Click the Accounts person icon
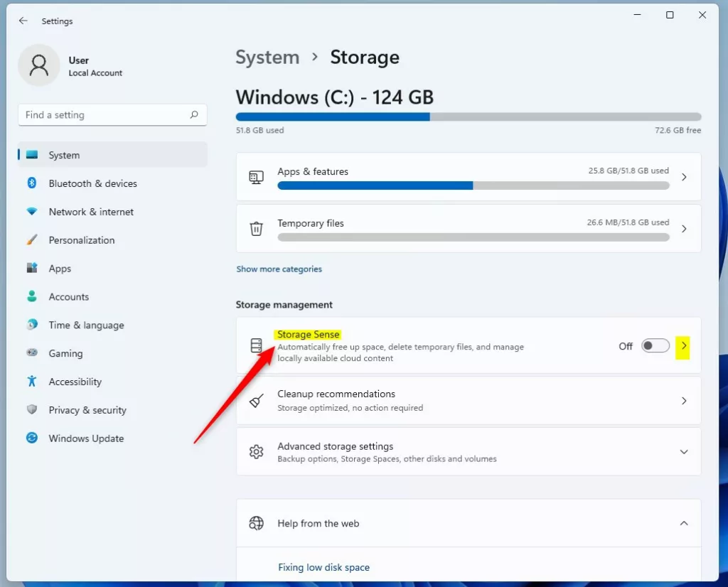The image size is (728, 587). (31, 296)
